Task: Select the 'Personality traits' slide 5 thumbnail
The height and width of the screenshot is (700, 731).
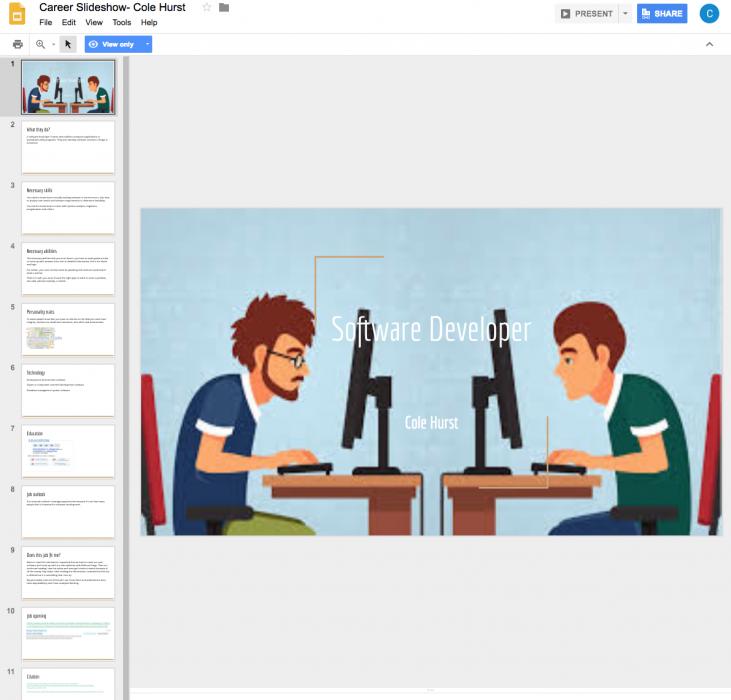Action: (x=68, y=329)
